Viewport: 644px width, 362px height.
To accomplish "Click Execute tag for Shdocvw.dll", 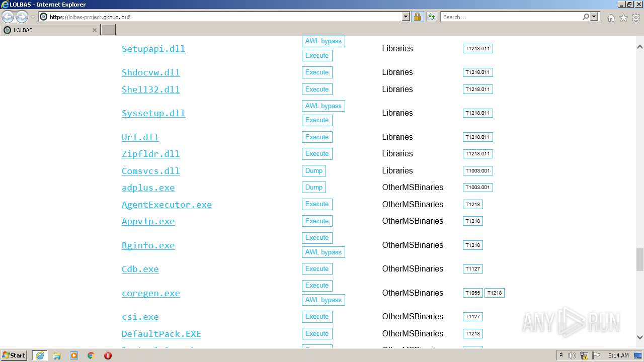I will 317,72.
